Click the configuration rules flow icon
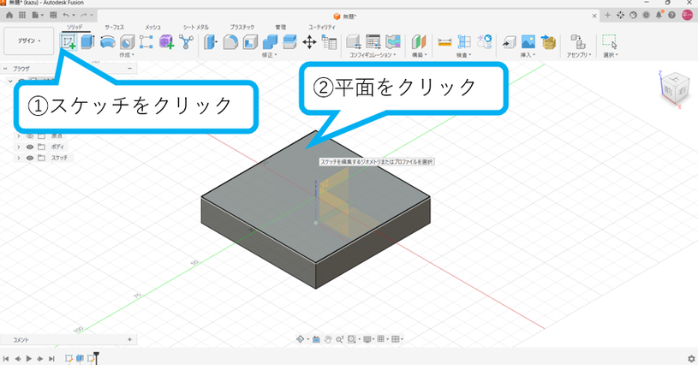Screen dimensions: 698x365 click(x=393, y=42)
